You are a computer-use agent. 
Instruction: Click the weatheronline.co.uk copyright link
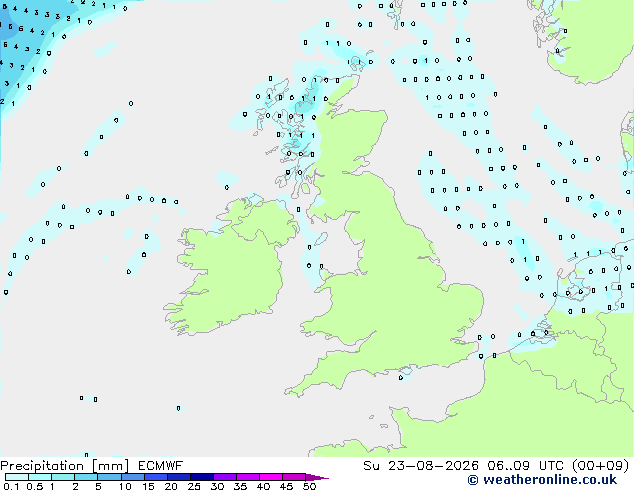point(542,480)
